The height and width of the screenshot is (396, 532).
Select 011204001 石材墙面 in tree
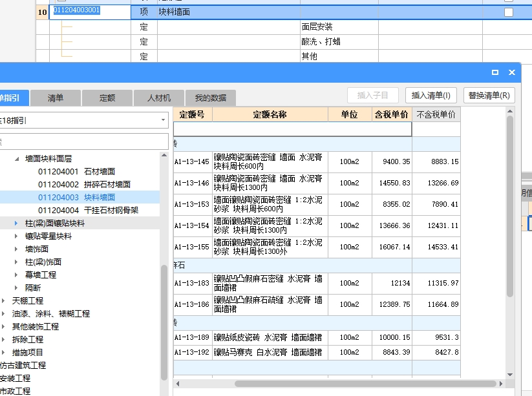click(76, 172)
